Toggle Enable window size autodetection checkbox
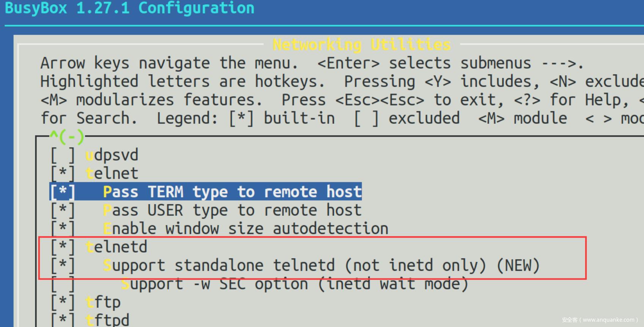The height and width of the screenshot is (327, 644). tap(63, 229)
